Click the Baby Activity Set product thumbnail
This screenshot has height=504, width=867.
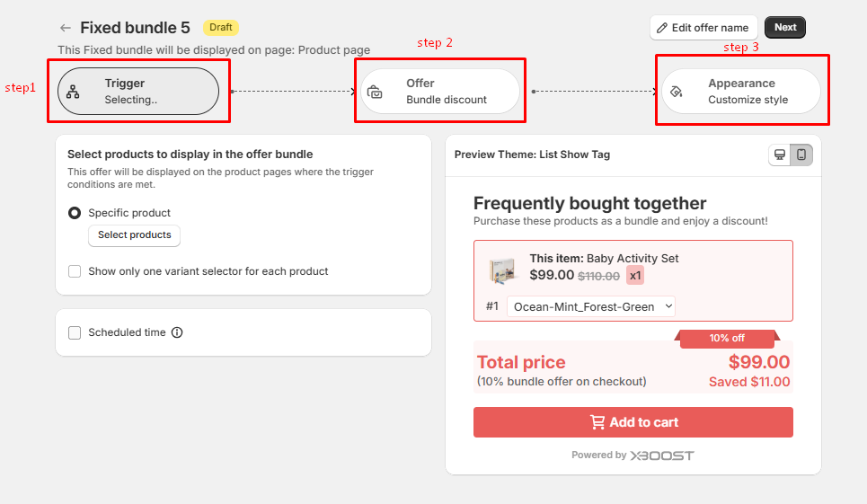coord(503,269)
